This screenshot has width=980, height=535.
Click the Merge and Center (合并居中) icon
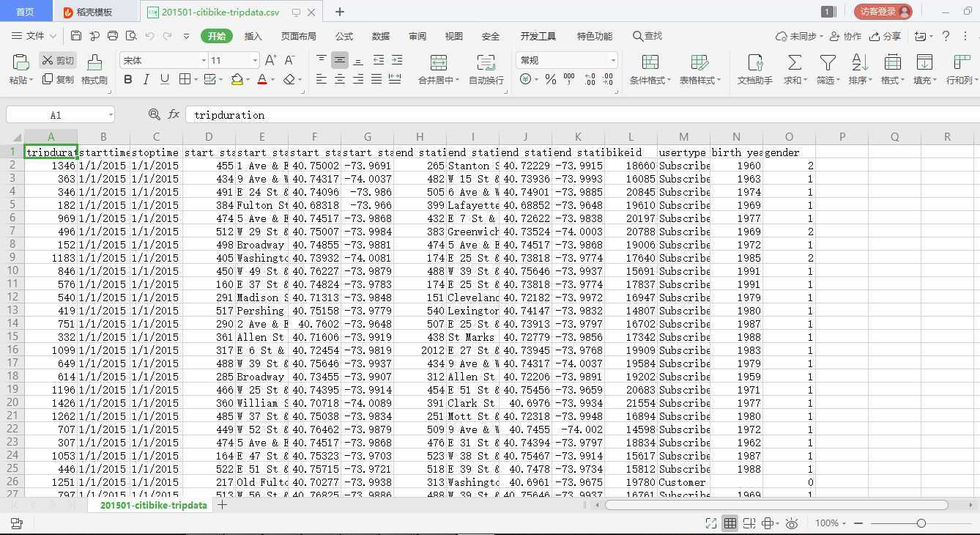pos(439,62)
